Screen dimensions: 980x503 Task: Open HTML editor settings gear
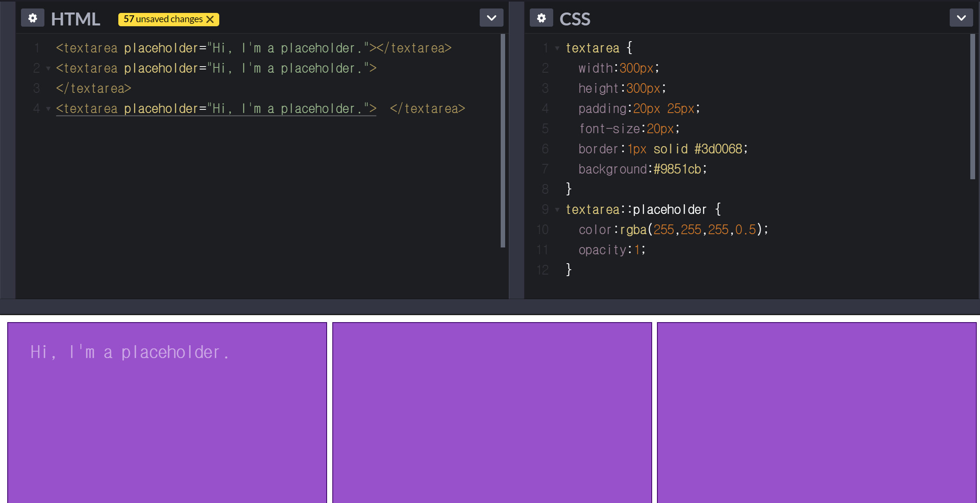(x=32, y=18)
